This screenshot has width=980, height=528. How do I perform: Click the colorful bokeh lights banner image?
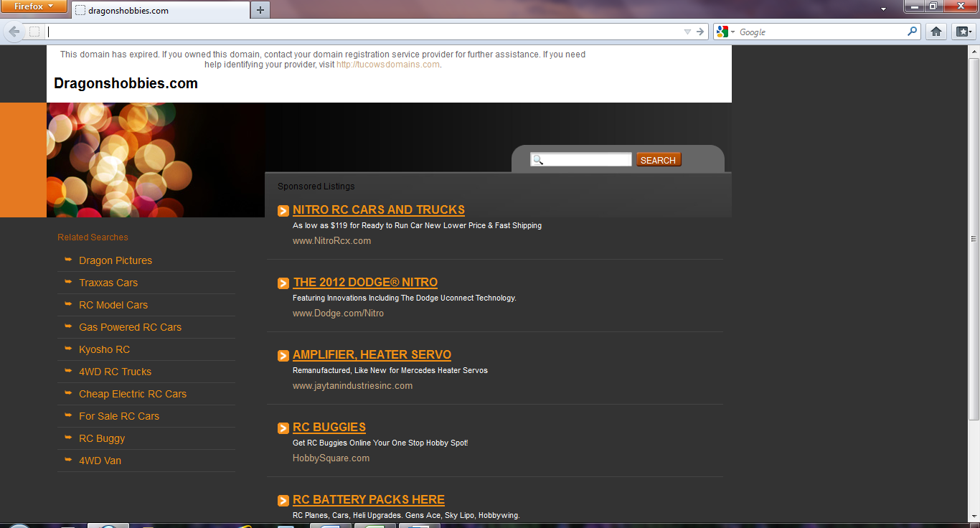click(156, 160)
